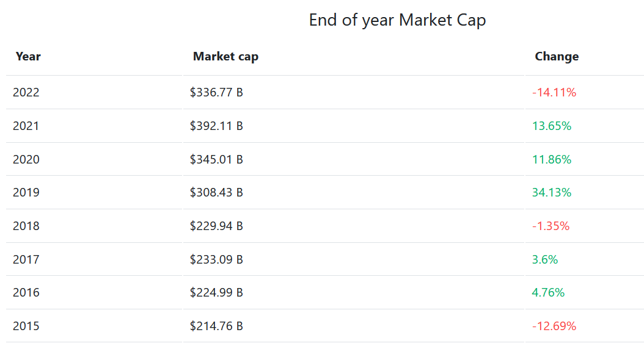Image resolution: width=644 pixels, height=346 pixels.
Task: Click the End of year Market Cap title
Action: [397, 20]
